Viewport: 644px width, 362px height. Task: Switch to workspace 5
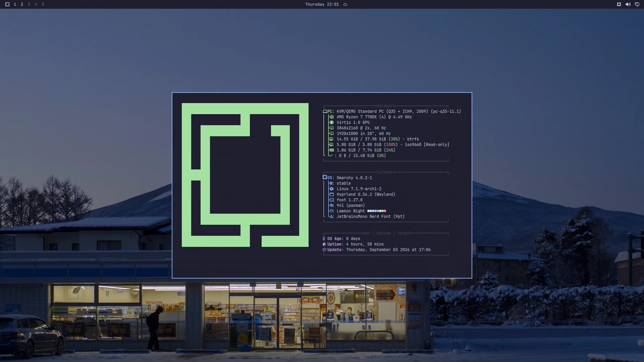tap(43, 4)
